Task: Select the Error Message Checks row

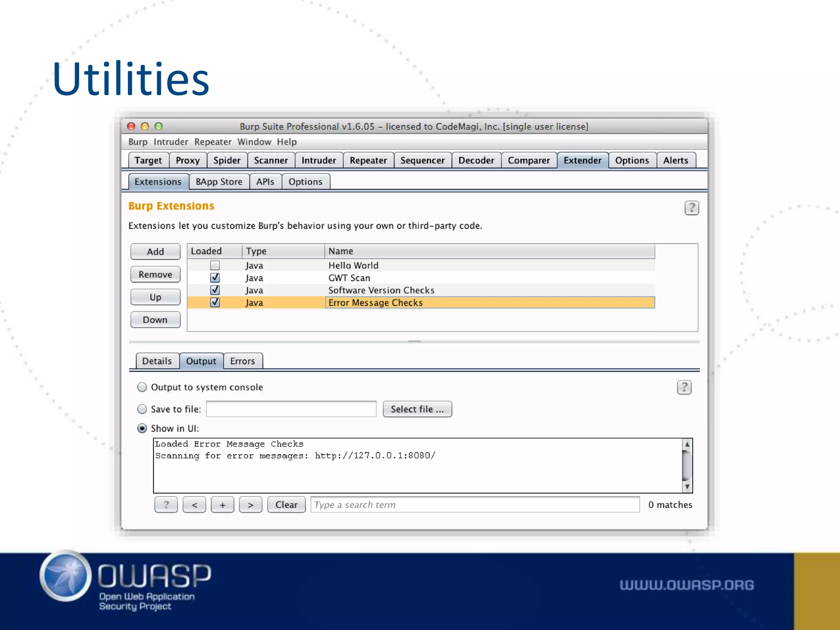Action: (x=421, y=302)
